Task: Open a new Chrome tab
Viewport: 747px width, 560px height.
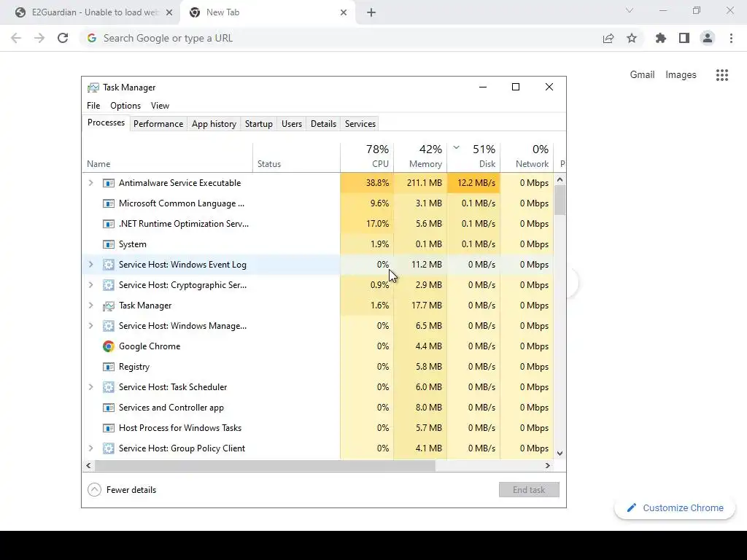Action: coord(371,12)
